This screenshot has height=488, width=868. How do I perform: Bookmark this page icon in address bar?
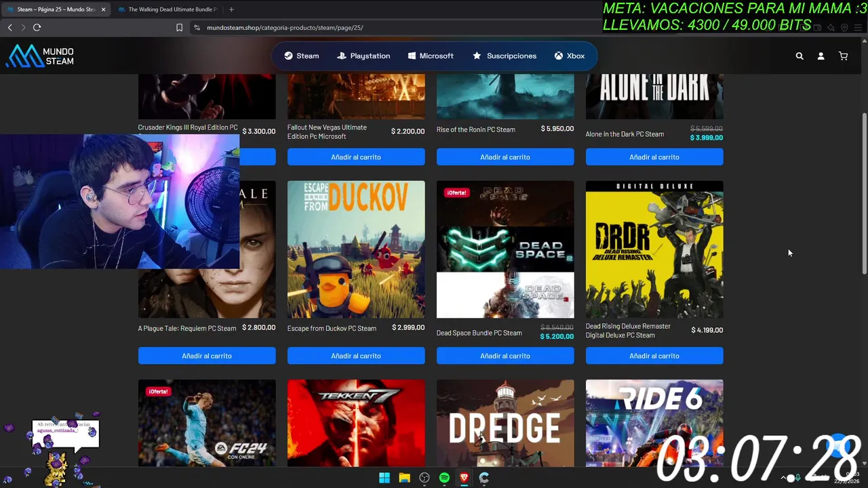tap(179, 28)
